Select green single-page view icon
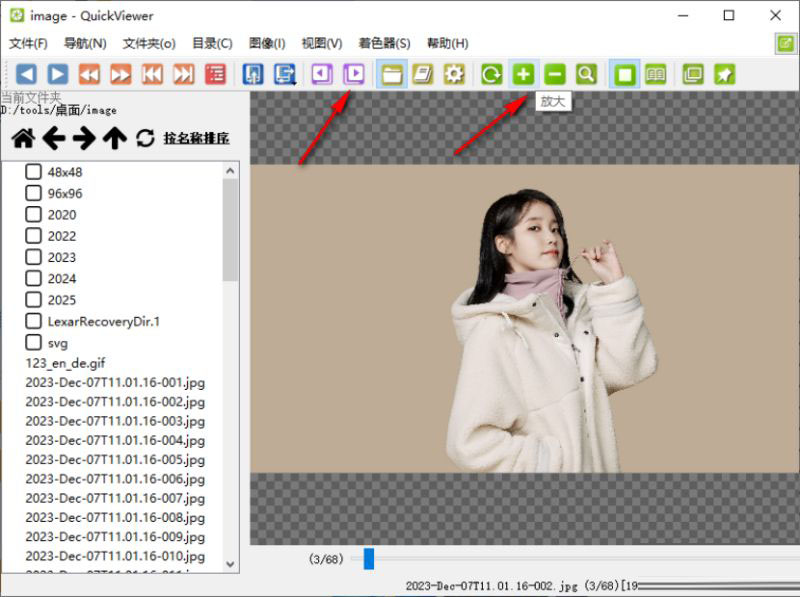This screenshot has width=800, height=597. click(624, 74)
